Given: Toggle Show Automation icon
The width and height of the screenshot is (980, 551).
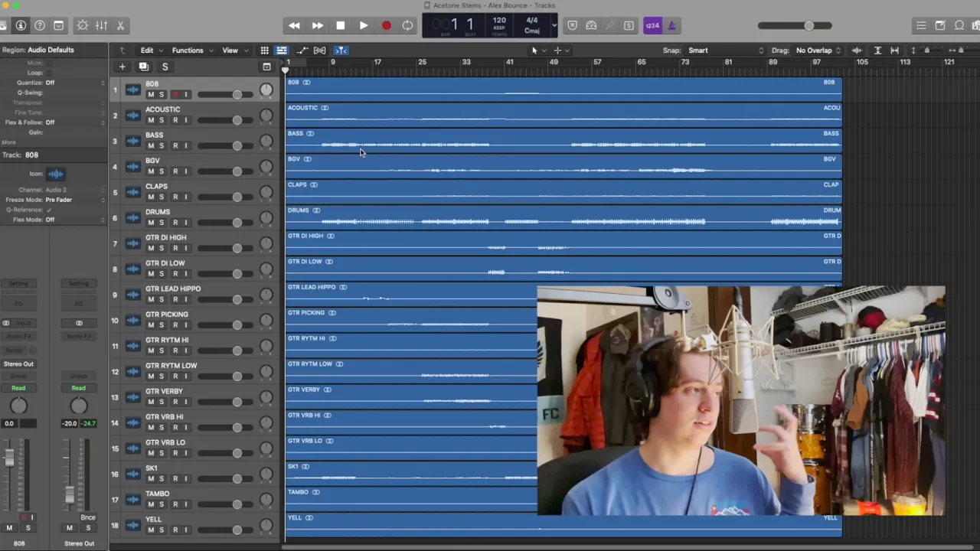Looking at the screenshot, I should (303, 51).
